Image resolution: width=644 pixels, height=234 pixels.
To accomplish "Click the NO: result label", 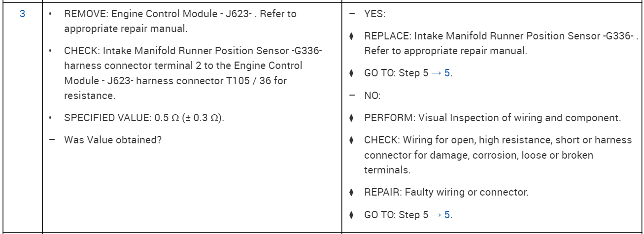I will 373,96.
